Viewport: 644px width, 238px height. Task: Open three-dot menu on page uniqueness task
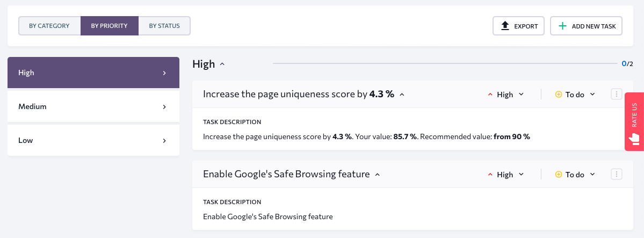click(617, 94)
